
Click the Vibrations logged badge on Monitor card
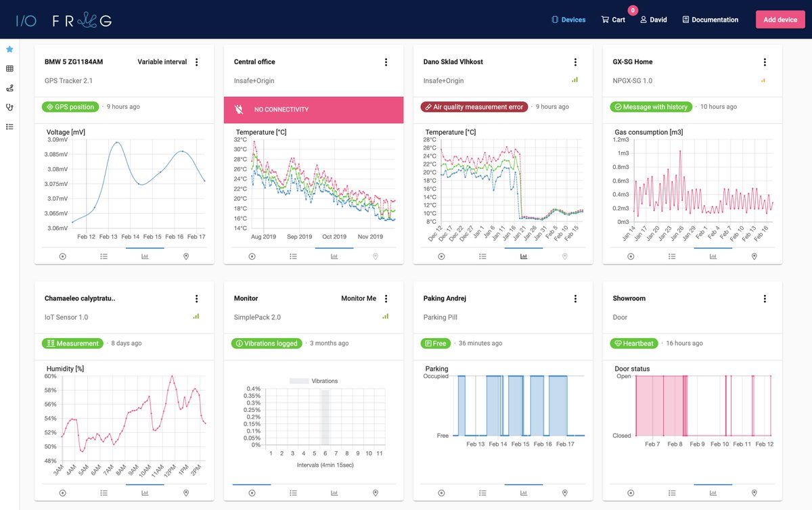pos(268,343)
